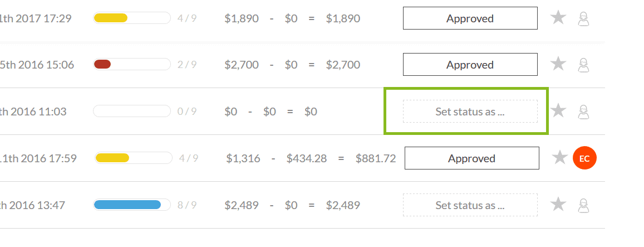The image size is (644, 247).
Task: Open highlighted 'Set status as ...' dropdown
Action: click(x=470, y=112)
